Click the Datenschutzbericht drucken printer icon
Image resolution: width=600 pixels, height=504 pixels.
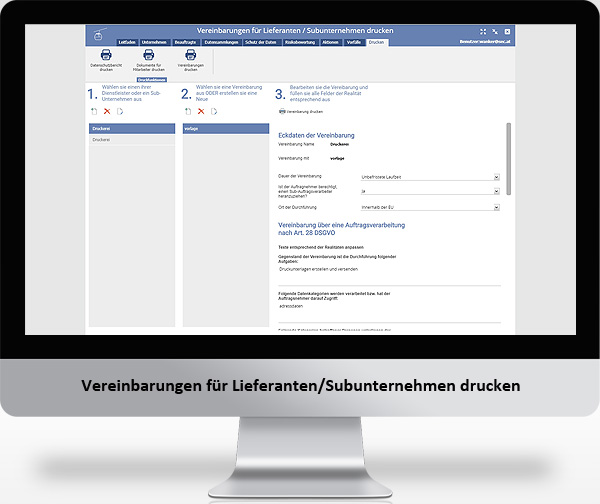[x=106, y=55]
